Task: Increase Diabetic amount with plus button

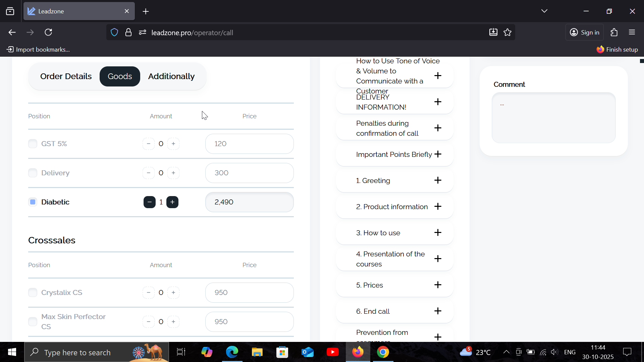Action: pyautogui.click(x=172, y=202)
